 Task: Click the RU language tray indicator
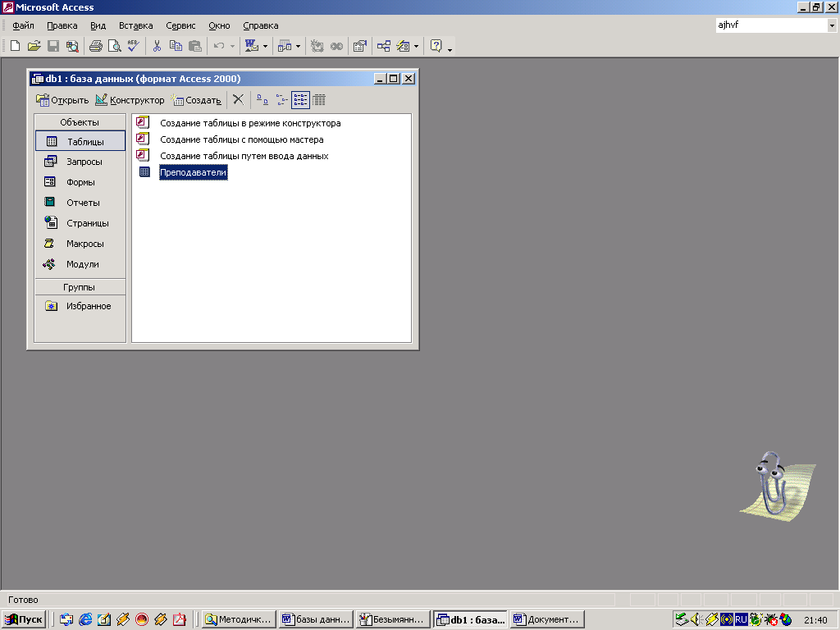[741, 619]
